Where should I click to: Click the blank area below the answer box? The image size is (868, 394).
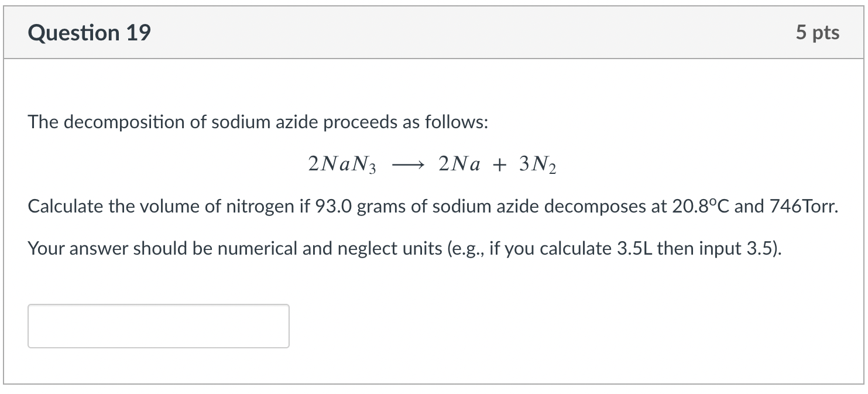click(433, 369)
